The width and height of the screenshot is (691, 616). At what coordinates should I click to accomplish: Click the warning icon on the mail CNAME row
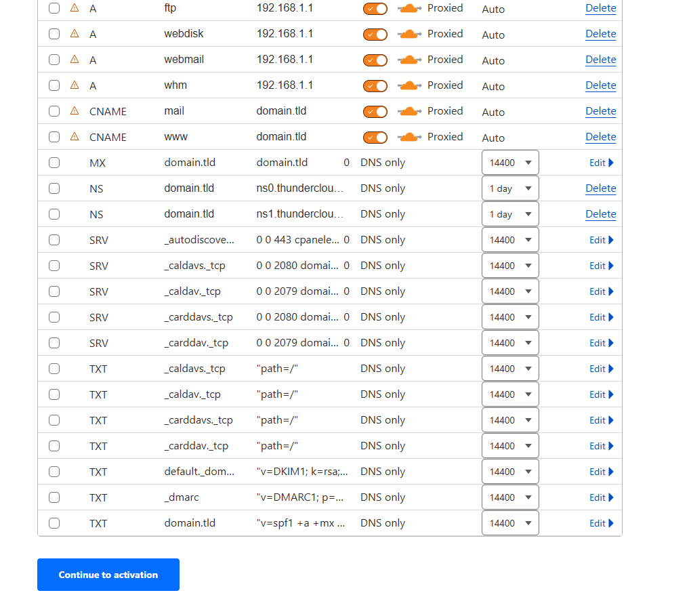75,110
